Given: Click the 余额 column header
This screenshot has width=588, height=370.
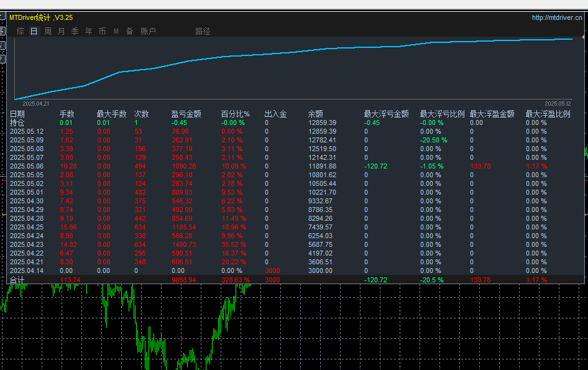Looking at the screenshot, I should 316,114.
